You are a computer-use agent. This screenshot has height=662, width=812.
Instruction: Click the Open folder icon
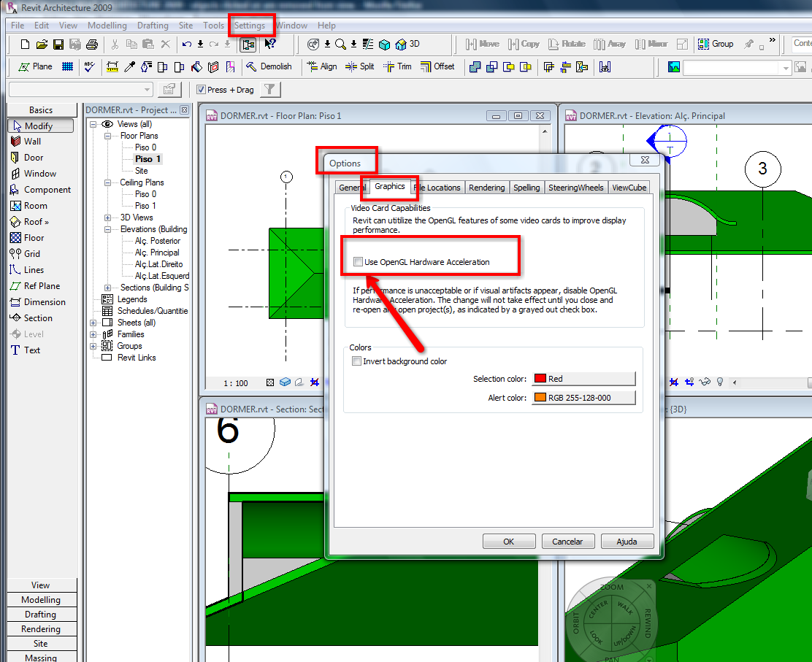(42, 45)
